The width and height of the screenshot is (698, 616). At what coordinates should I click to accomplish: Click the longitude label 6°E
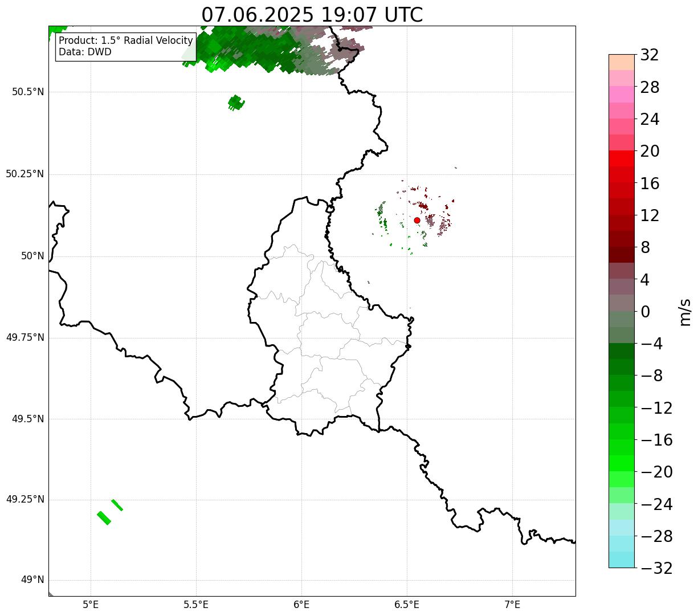pos(301,605)
